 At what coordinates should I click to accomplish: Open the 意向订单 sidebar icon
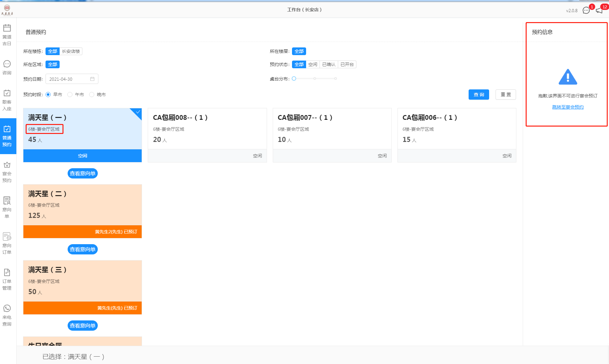click(x=7, y=244)
